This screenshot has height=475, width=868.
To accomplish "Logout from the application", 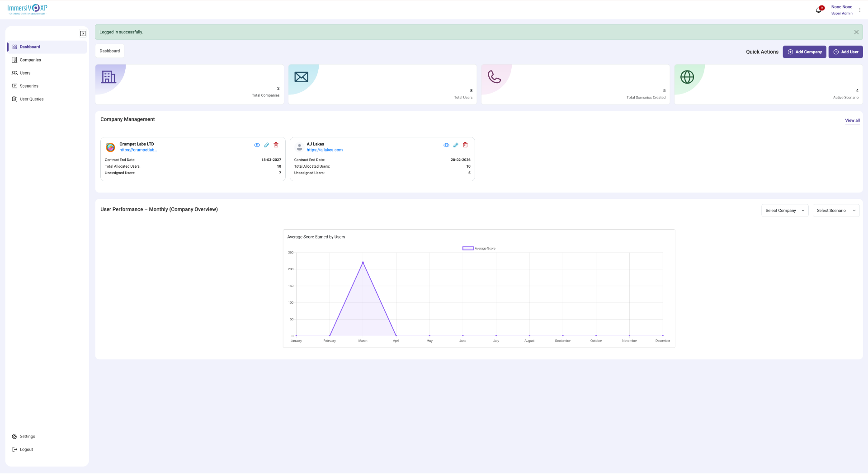I will coord(25,449).
